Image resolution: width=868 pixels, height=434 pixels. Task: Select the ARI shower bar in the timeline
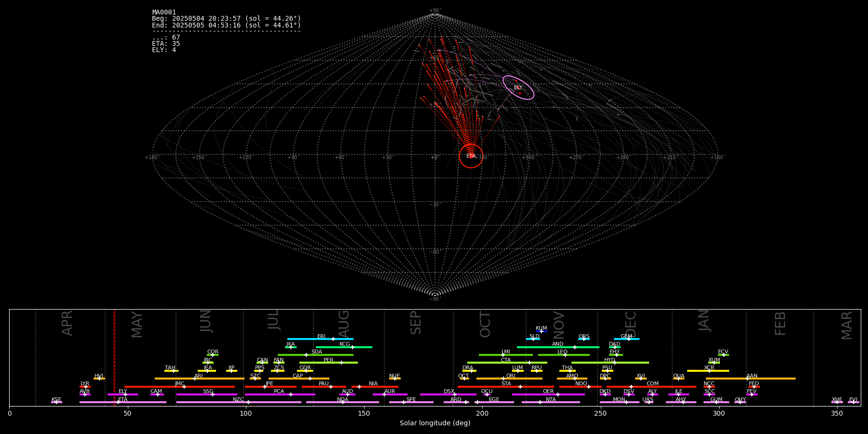pos(200,379)
